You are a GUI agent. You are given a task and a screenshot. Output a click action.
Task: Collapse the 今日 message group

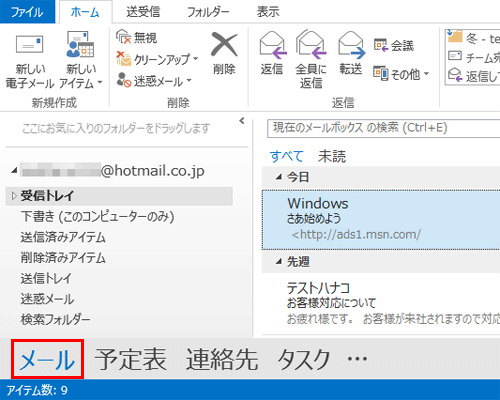[279, 177]
